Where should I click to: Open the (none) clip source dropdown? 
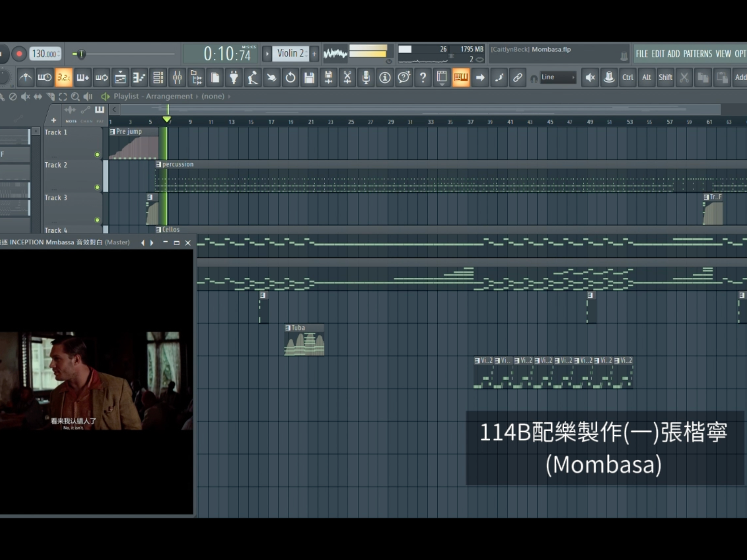[x=213, y=96]
